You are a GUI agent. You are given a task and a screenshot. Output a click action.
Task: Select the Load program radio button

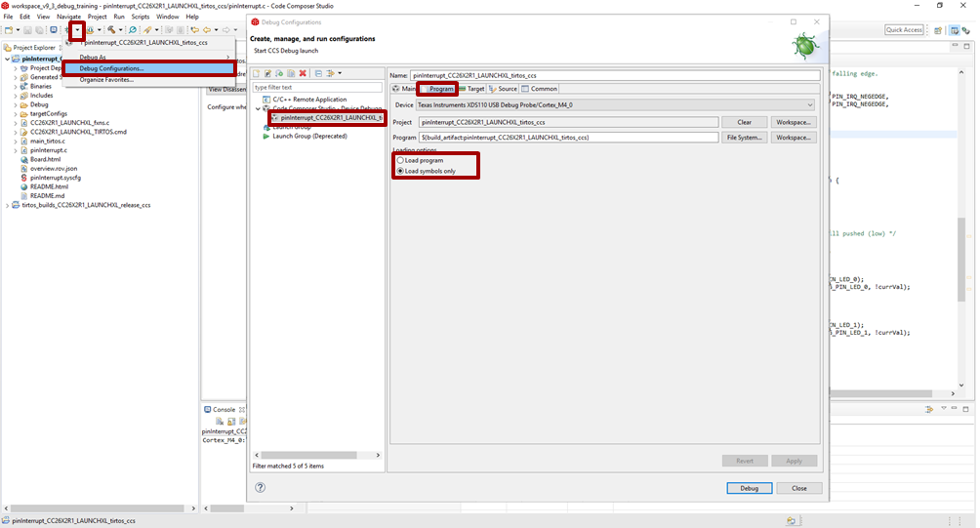tap(400, 160)
